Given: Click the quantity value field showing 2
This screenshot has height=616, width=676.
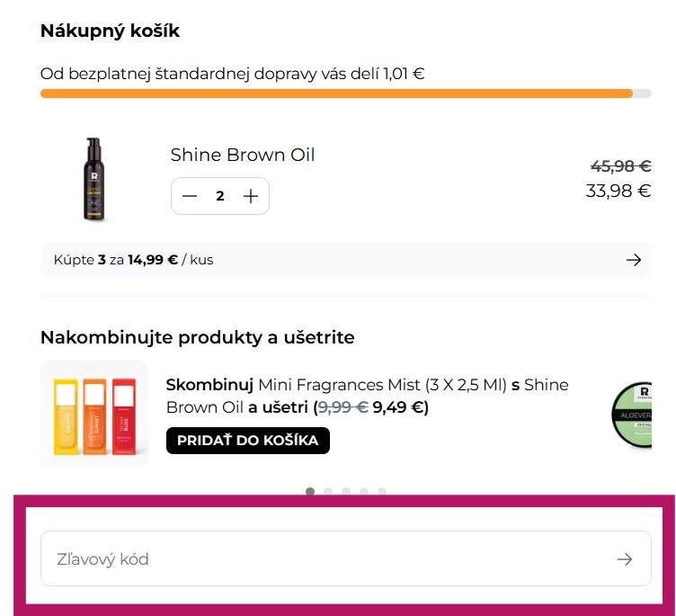Looking at the screenshot, I should click(x=220, y=196).
